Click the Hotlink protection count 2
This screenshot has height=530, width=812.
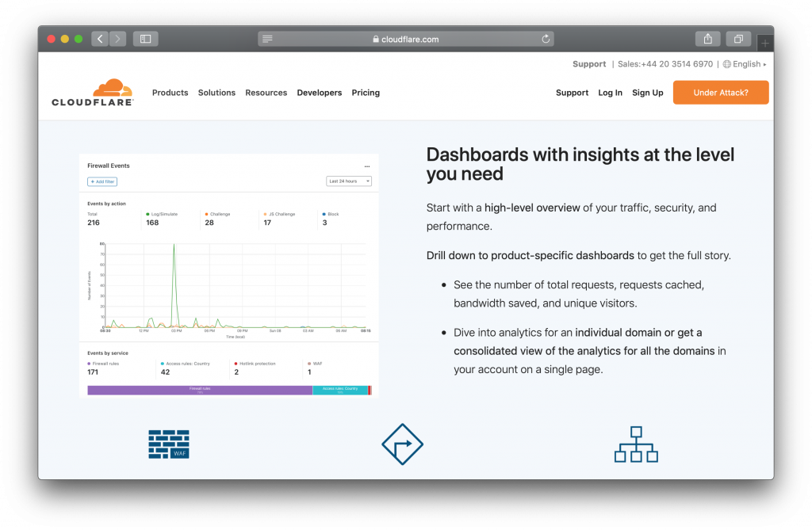(x=236, y=372)
